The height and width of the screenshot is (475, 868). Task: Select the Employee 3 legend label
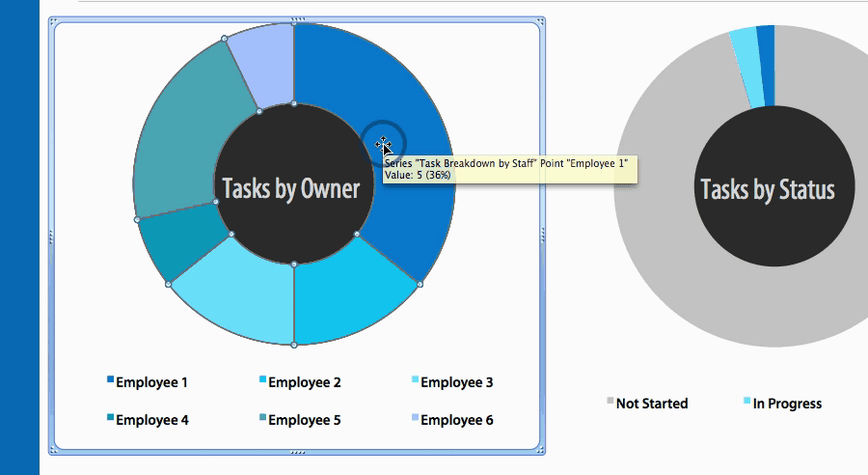pyautogui.click(x=457, y=382)
